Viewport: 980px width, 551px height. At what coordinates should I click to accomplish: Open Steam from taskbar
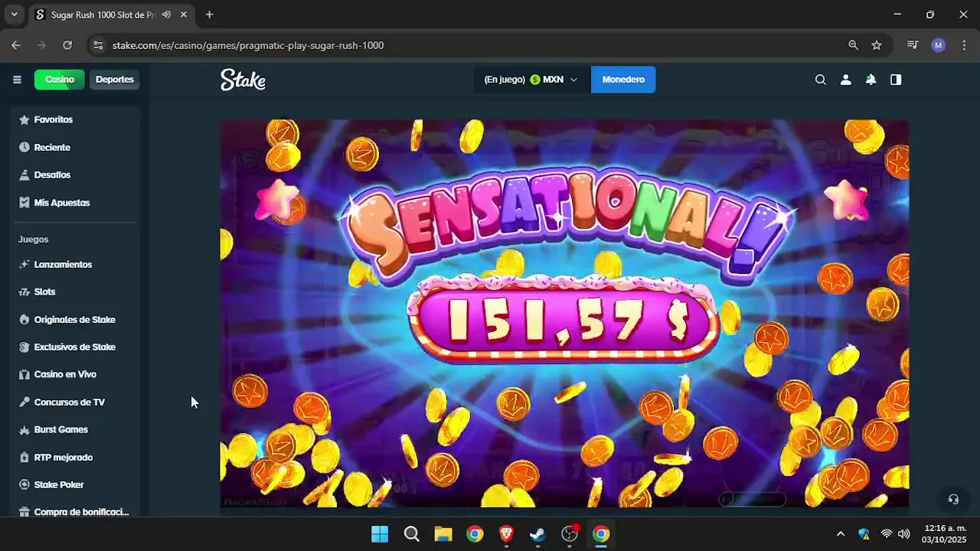537,533
